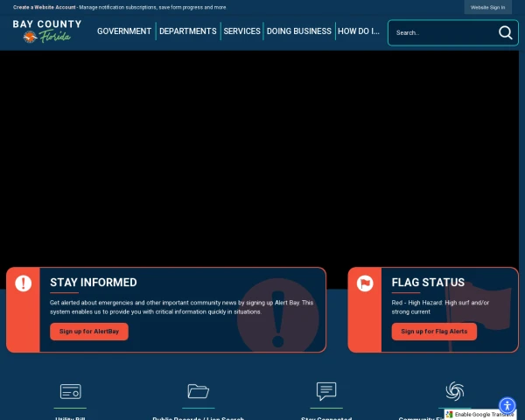Screen dimensions: 525x420
Task: Click the Google Translate logo icon
Action: pos(450,414)
